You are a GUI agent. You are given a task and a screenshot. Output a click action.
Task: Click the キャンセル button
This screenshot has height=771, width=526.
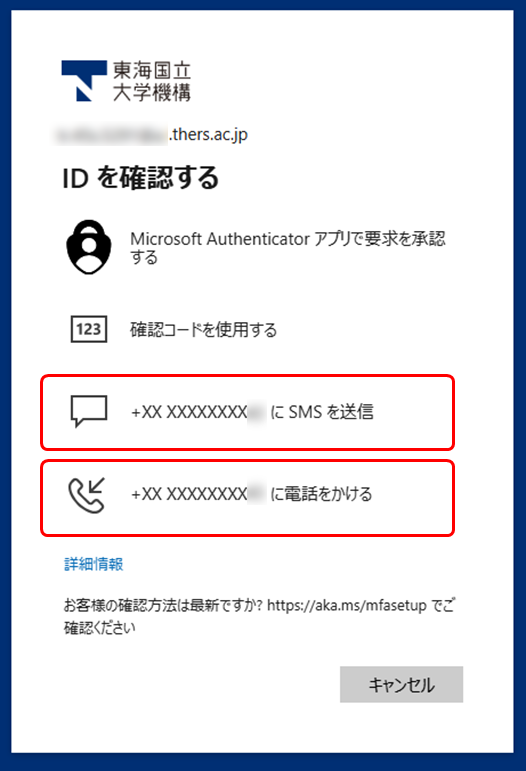pyautogui.click(x=401, y=684)
